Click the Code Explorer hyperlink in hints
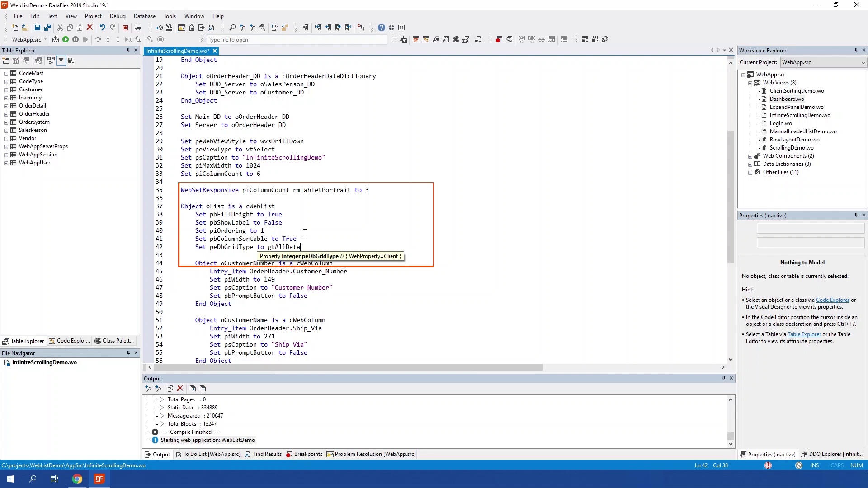868x488 pixels. click(x=832, y=300)
